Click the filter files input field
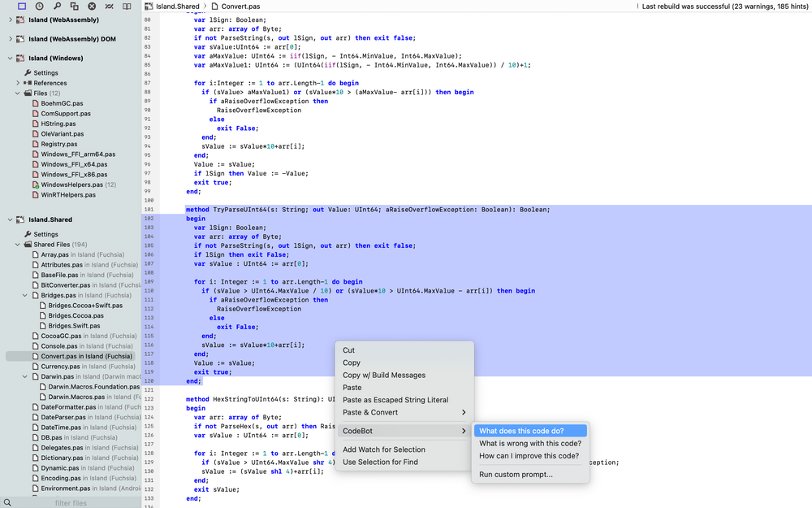Image resolution: width=812 pixels, height=508 pixels. click(69, 501)
